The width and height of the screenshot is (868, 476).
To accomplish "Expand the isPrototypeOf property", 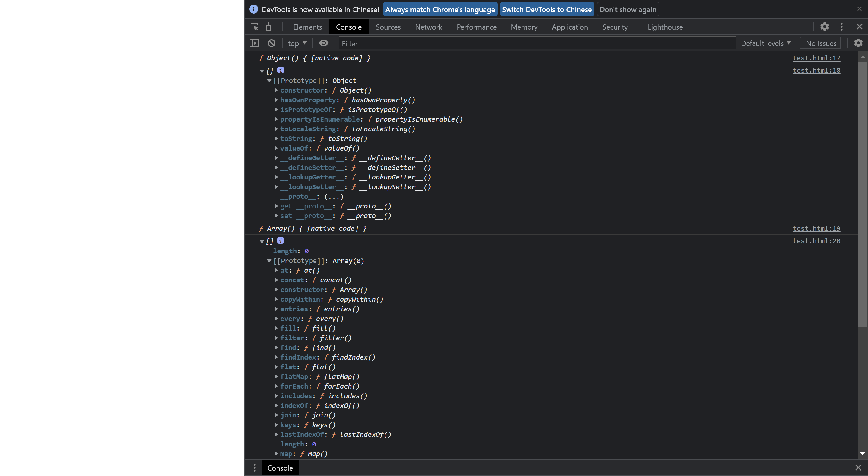I will [x=276, y=109].
